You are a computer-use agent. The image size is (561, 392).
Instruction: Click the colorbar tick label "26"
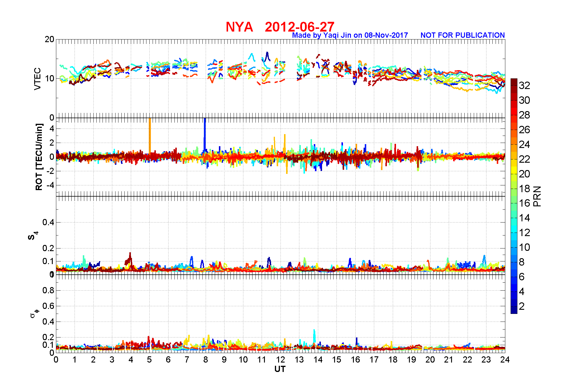(x=524, y=130)
